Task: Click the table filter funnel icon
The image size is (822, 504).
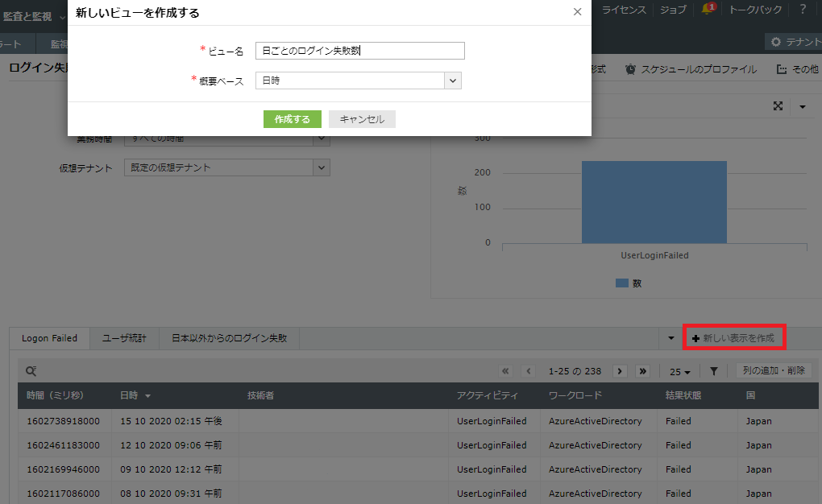Action: 714,371
